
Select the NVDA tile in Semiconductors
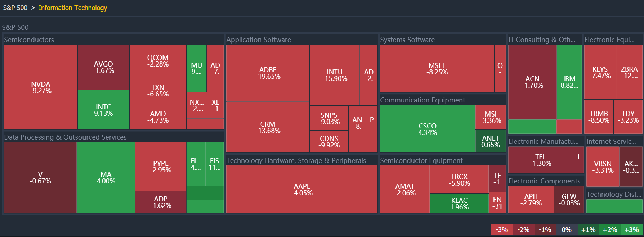click(41, 87)
